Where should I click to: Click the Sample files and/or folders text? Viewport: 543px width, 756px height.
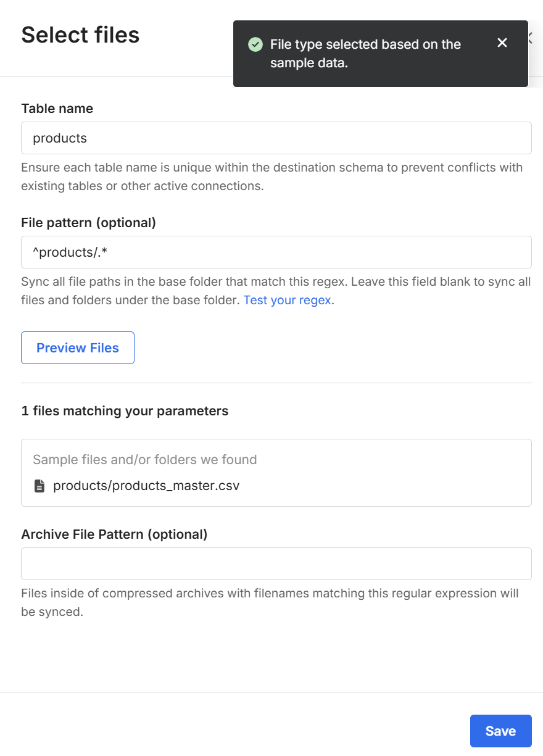(144, 460)
